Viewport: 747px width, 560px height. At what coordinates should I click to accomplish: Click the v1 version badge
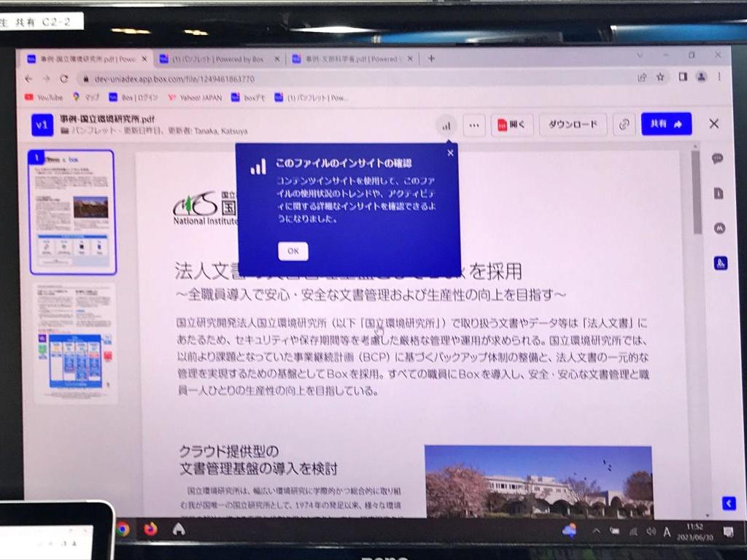(x=42, y=125)
